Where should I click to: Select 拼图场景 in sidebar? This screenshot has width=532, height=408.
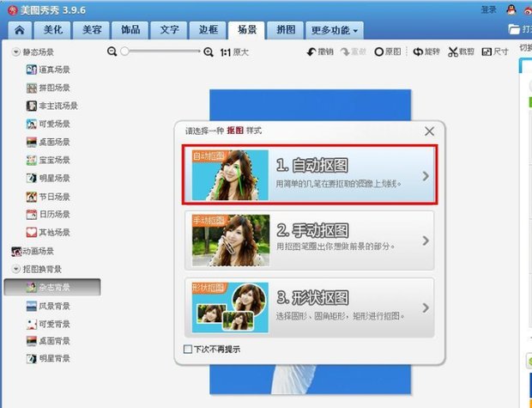click(x=48, y=88)
